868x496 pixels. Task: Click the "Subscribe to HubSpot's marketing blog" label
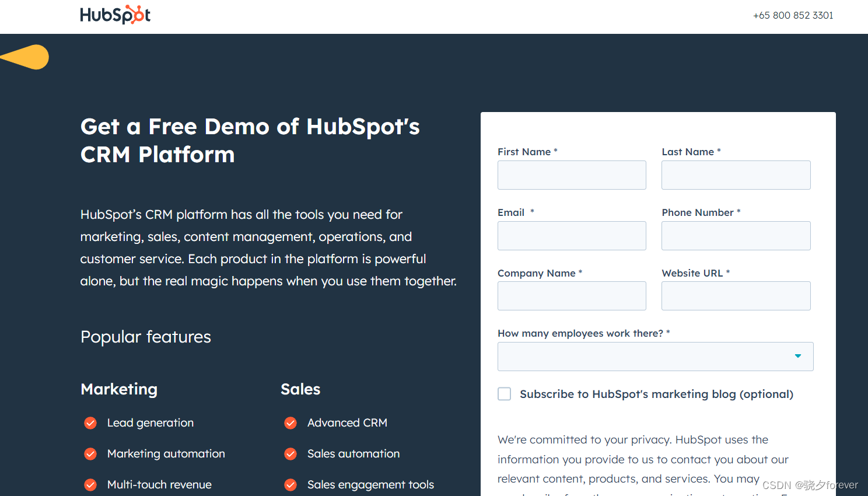[x=657, y=394]
